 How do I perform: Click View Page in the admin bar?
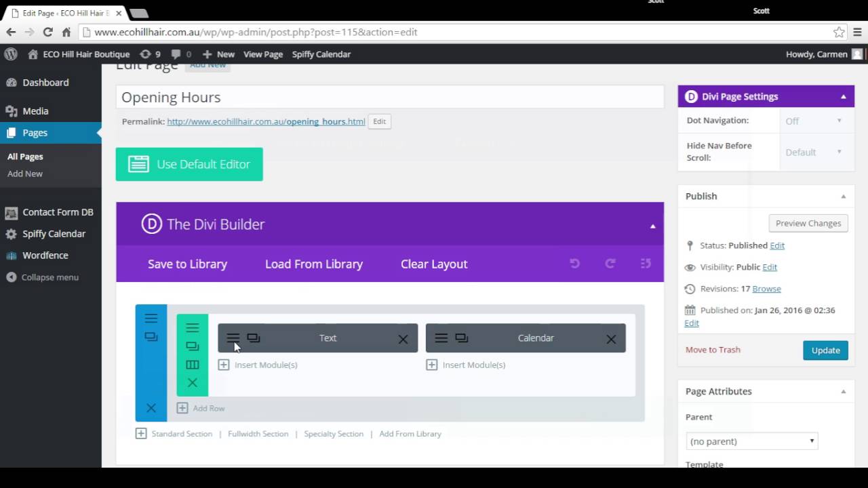263,54
